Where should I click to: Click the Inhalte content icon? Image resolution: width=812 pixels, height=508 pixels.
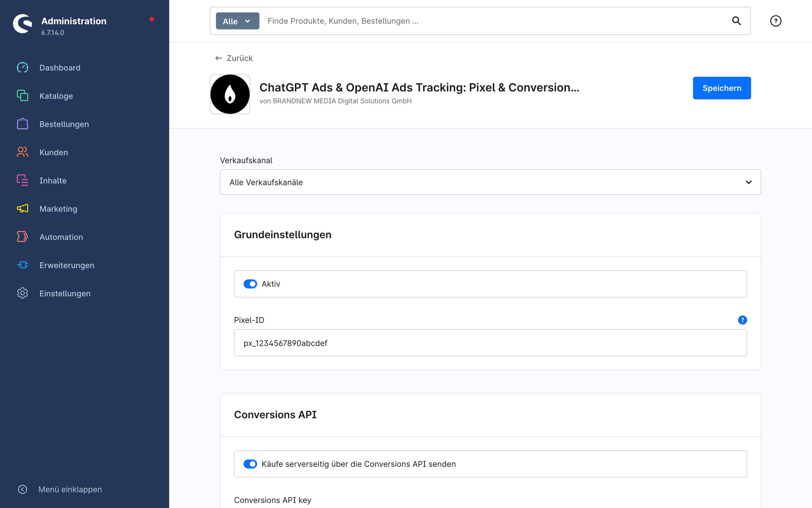pos(23,180)
